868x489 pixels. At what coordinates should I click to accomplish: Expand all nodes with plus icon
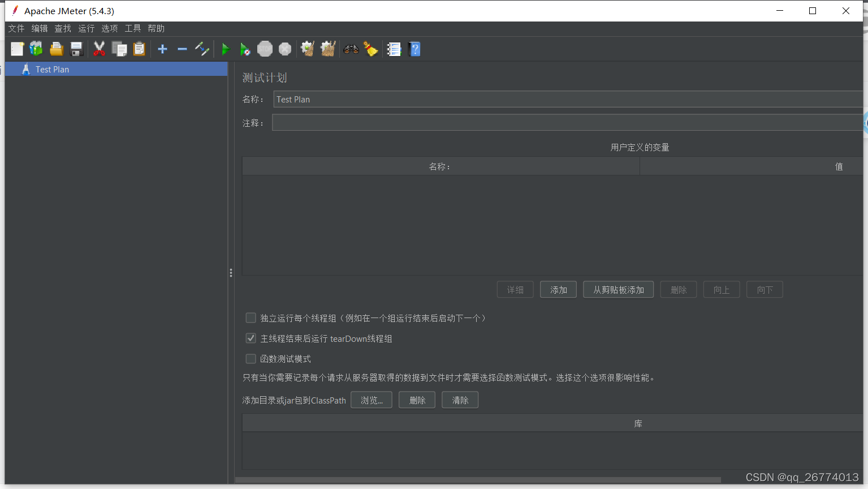tap(162, 49)
